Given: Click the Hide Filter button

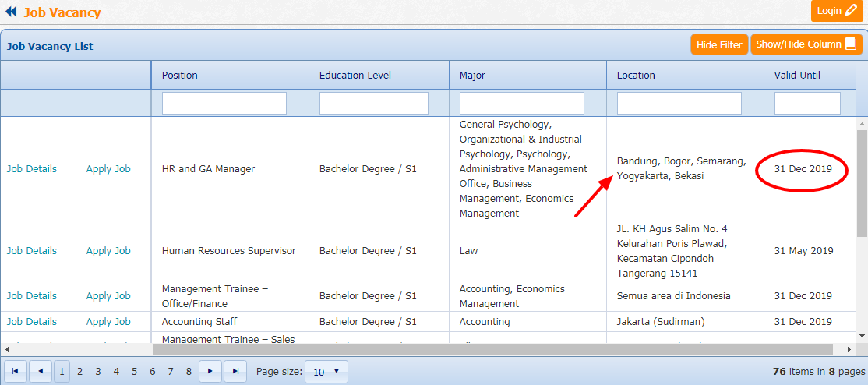Looking at the screenshot, I should click(718, 44).
